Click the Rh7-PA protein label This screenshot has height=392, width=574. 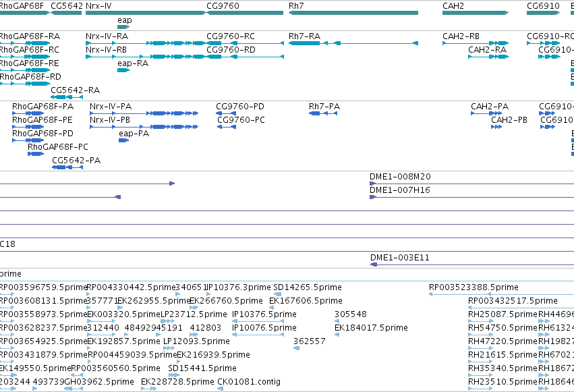click(x=324, y=107)
